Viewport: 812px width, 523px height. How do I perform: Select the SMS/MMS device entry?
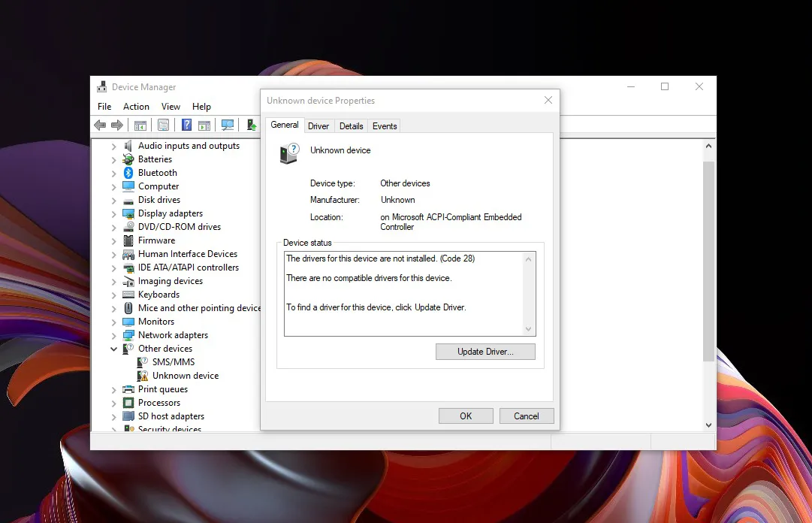[x=173, y=362]
